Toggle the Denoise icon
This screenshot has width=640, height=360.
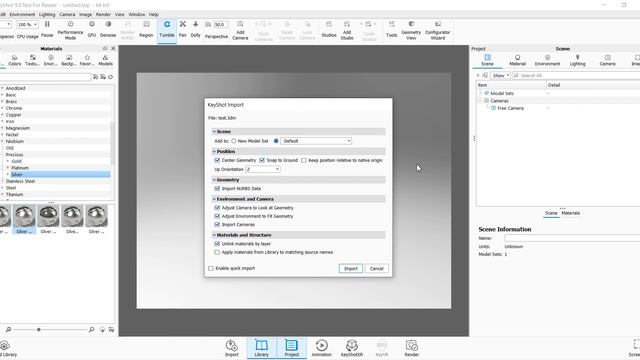tap(108, 29)
